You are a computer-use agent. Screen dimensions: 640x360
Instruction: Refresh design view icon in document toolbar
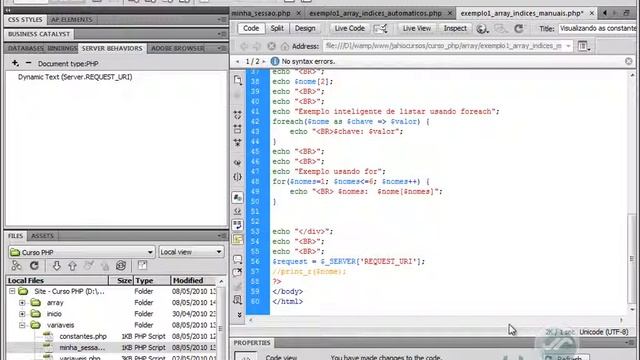(518, 29)
